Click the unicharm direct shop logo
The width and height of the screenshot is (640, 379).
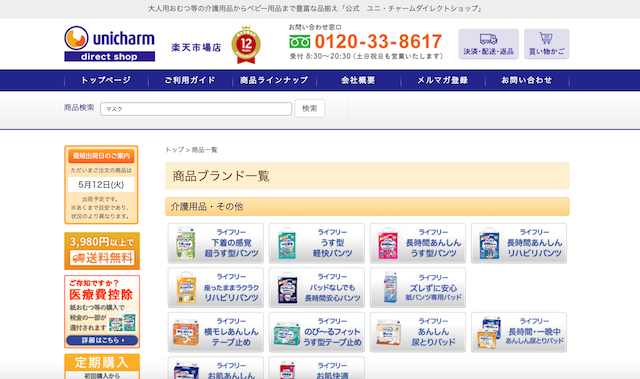[x=109, y=44]
